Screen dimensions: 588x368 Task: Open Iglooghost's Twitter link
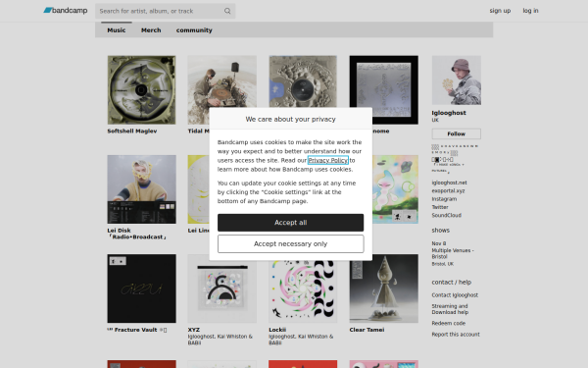click(x=440, y=207)
